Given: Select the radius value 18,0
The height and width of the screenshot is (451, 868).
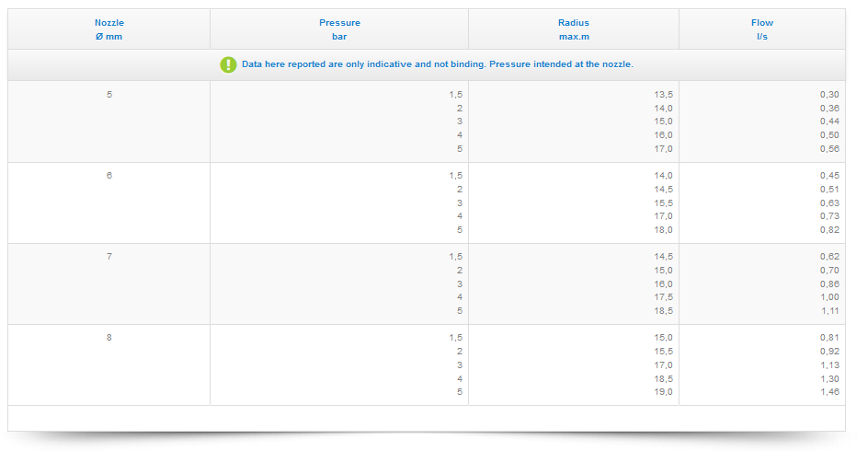Looking at the screenshot, I should pos(663,230).
